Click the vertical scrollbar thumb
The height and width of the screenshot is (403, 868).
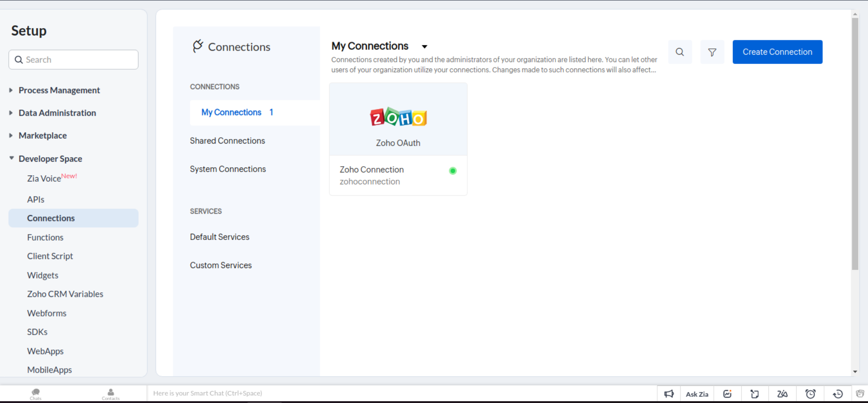[x=855, y=144]
